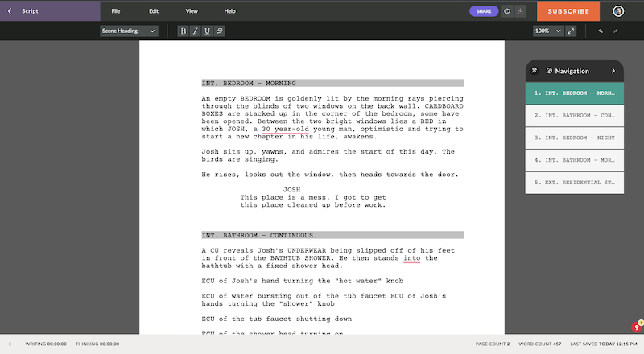Open the red notification badge showing 9
The image size is (644, 354).
tap(637, 327)
